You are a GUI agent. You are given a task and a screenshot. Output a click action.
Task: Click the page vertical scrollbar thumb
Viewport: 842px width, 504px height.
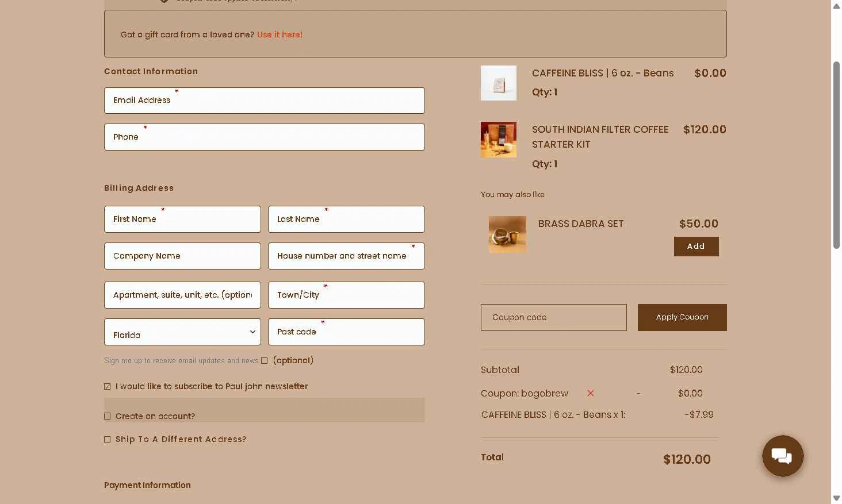[x=836, y=155]
